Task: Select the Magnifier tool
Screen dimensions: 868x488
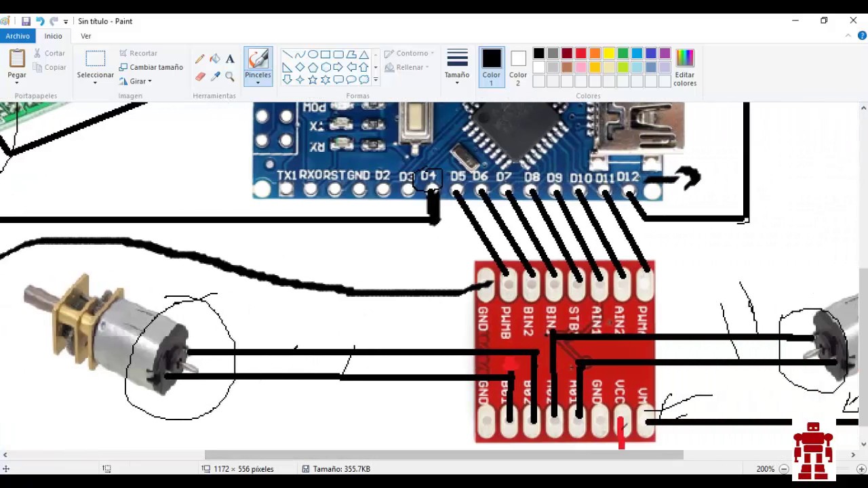Action: [x=230, y=77]
